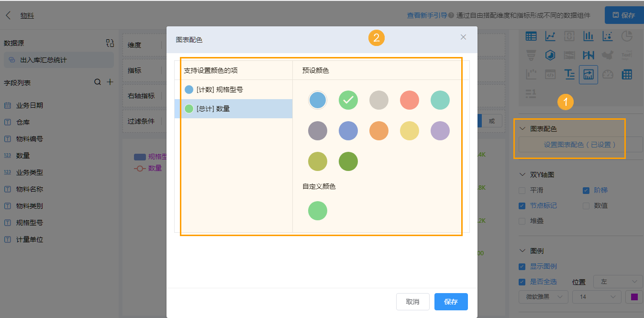
Task: Select the line chart type icon
Action: [550, 36]
